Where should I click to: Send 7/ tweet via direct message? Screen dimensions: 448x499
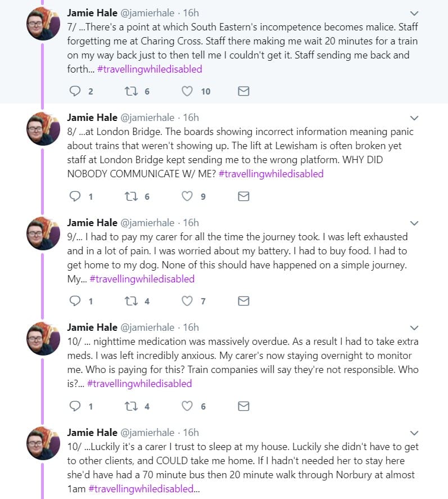coord(243,91)
